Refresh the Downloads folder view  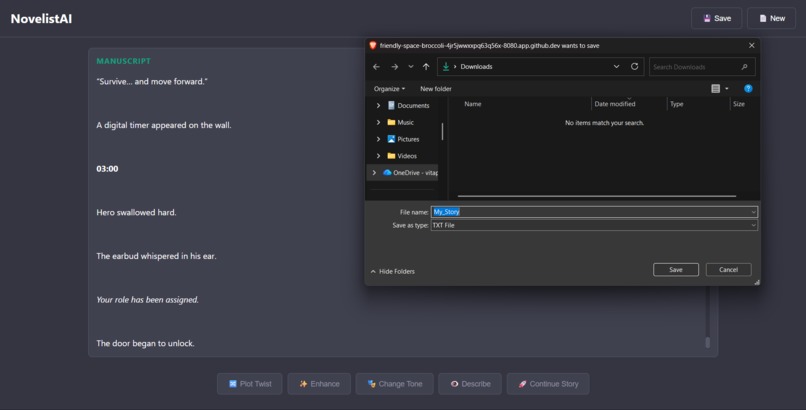click(x=634, y=66)
